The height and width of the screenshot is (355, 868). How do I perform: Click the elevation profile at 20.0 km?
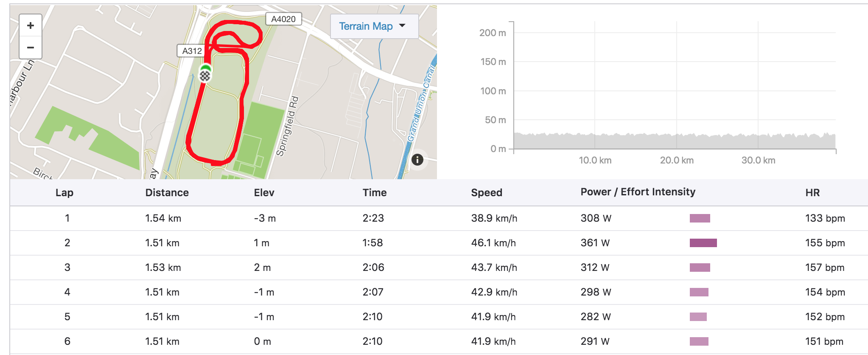(677, 141)
